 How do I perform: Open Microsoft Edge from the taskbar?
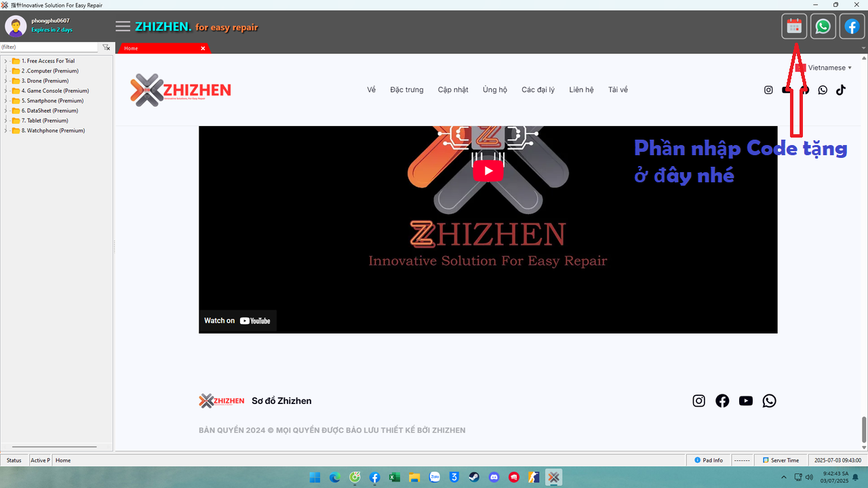point(335,477)
